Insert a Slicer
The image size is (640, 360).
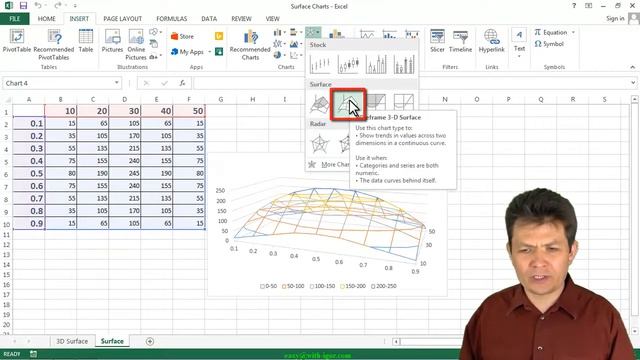point(437,41)
